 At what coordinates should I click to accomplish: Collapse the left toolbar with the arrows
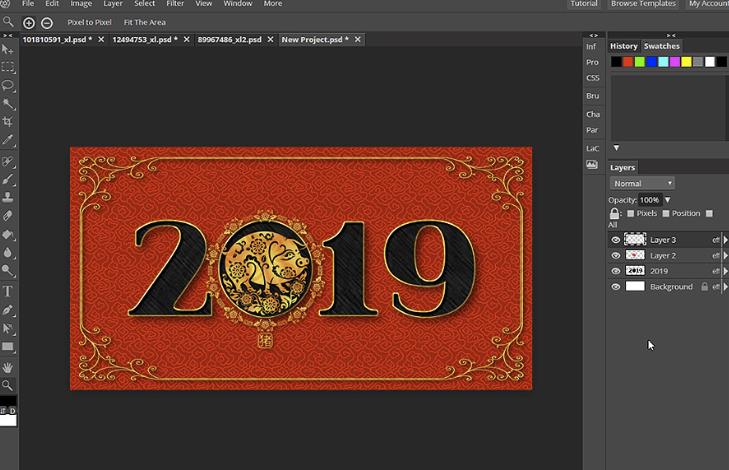7,35
